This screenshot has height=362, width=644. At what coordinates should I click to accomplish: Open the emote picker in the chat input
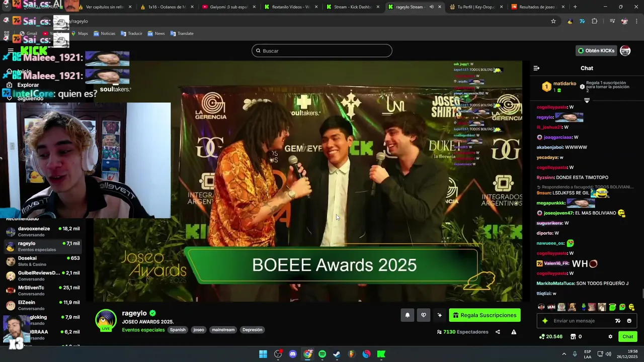[x=629, y=321]
